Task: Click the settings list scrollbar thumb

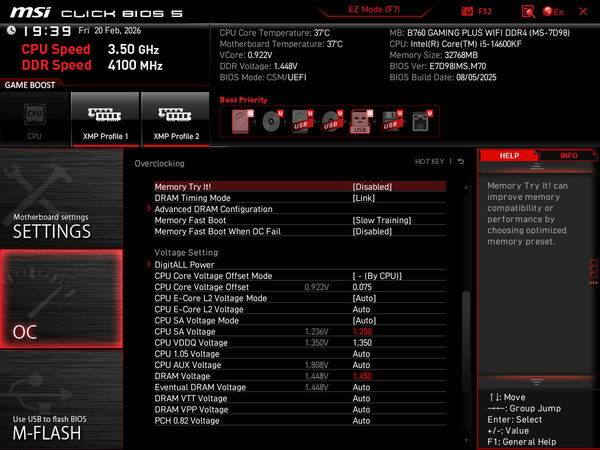Action: [x=466, y=341]
